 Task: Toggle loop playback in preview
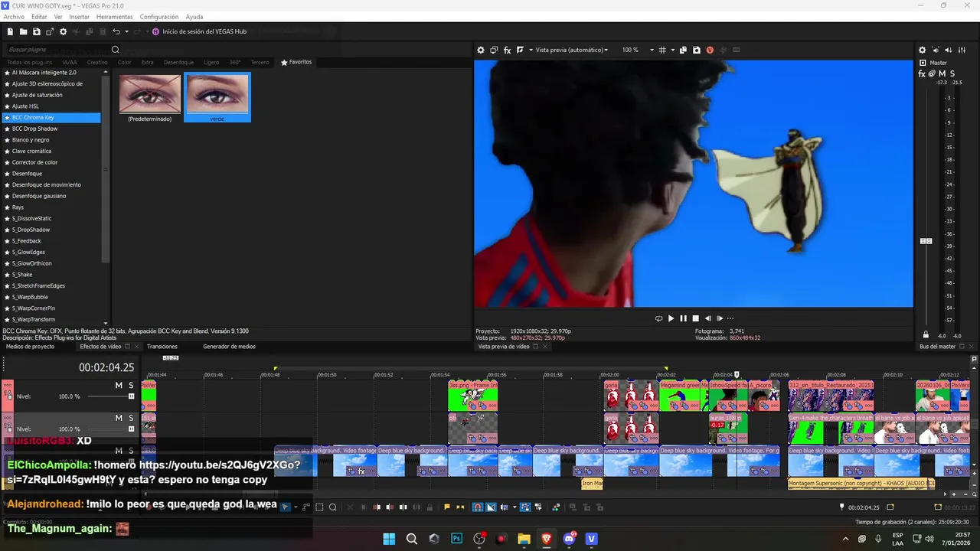658,318
